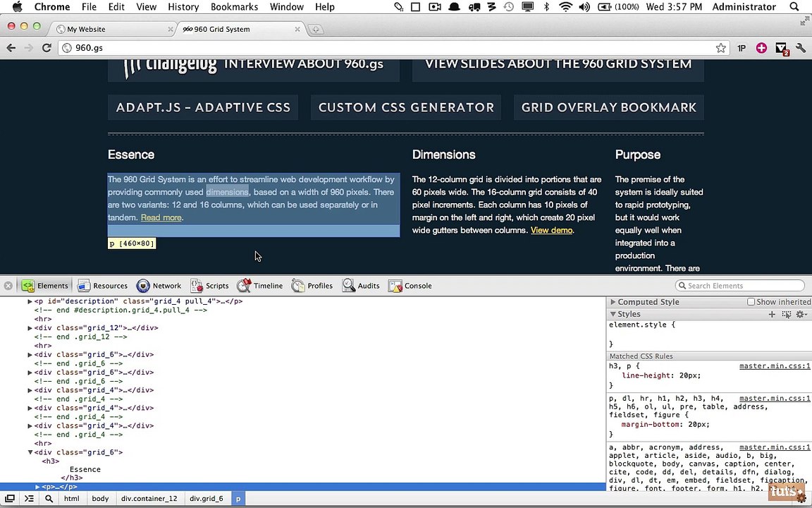Select an element to inspect magnifier icon
The image size is (812, 508).
pyautogui.click(x=49, y=499)
